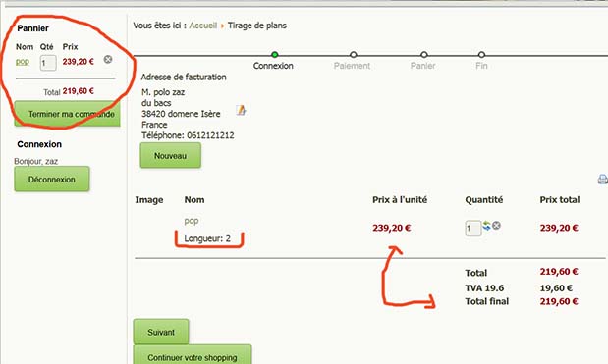Delete pop row in order table
The width and height of the screenshot is (608, 364).
pos(496,225)
